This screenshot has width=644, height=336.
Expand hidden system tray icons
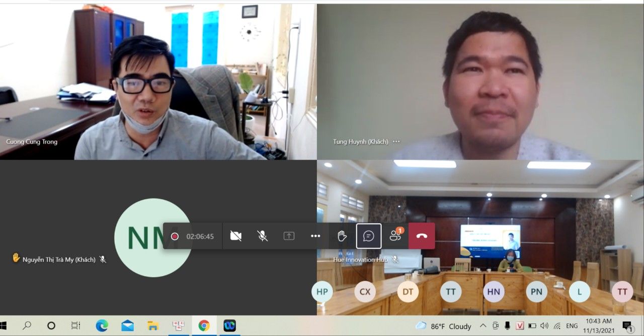(483, 326)
